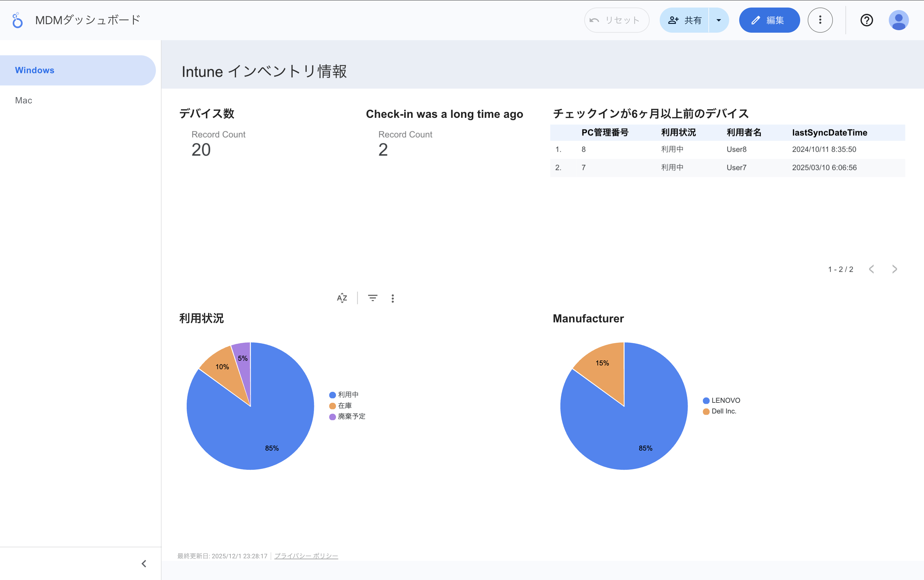Sort by 利用者名 column header
This screenshot has height=580, width=924.
tap(744, 133)
